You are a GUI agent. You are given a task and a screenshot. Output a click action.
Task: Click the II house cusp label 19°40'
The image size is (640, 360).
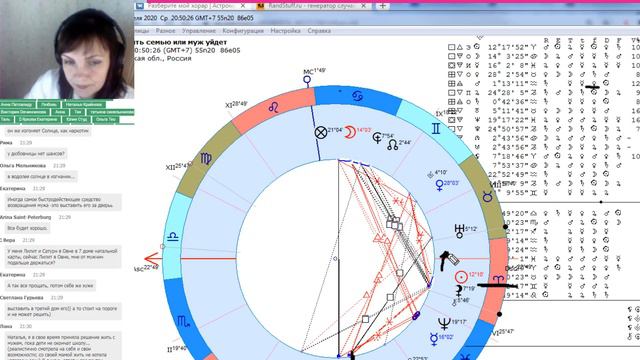178,349
